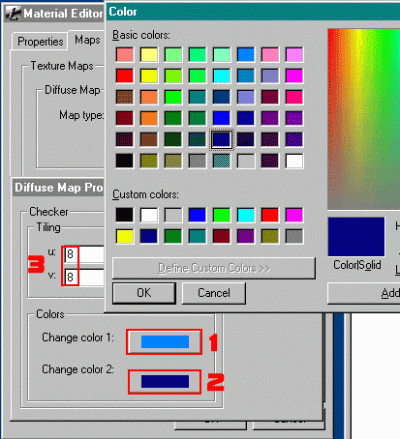Click the Change color 1 light blue button
Image resolution: width=400 pixels, height=439 pixels.
pyautogui.click(x=165, y=342)
